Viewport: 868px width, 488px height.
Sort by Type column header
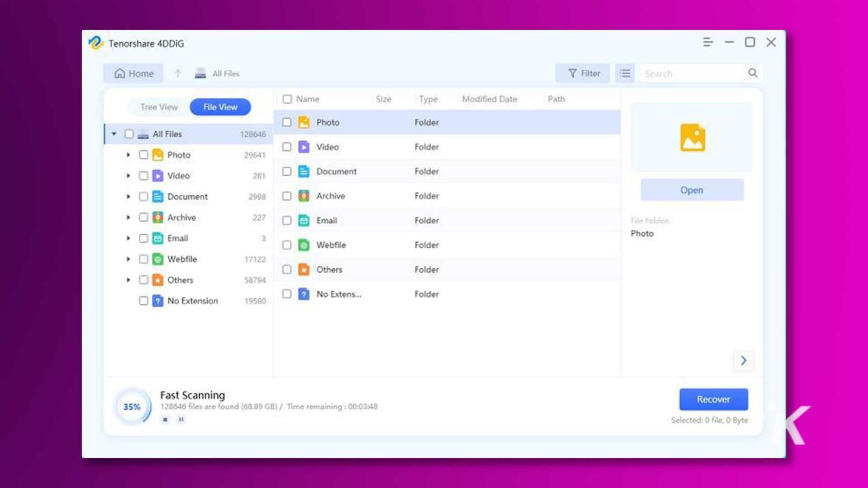coord(428,99)
